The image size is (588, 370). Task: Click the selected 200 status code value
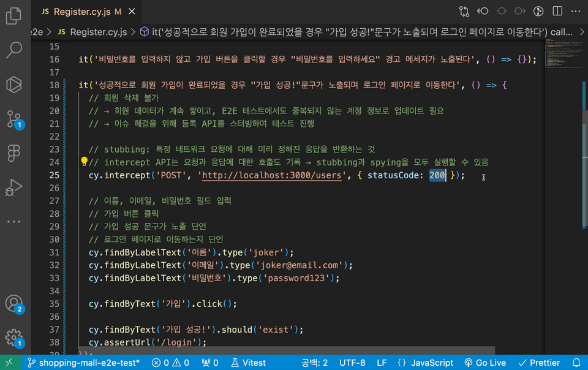coord(437,175)
